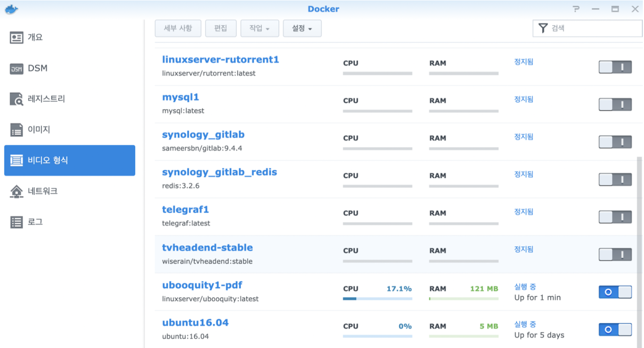Open the 네트워크 network section
644x348 pixels.
tap(70, 191)
